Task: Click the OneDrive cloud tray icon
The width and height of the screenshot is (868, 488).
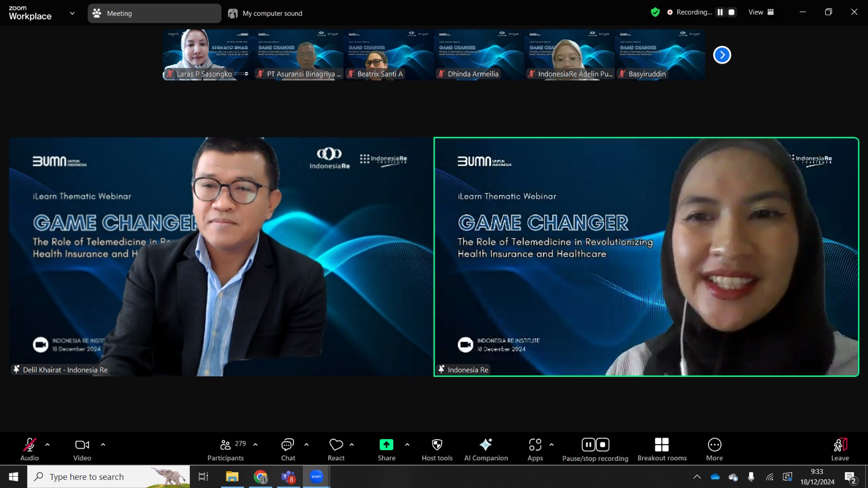Action: point(715,477)
